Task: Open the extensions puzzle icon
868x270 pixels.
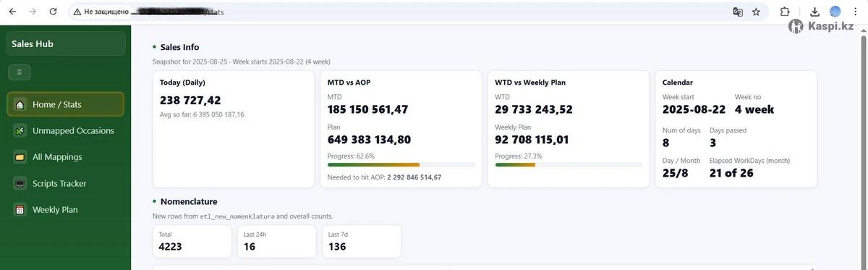Action: pos(785,12)
